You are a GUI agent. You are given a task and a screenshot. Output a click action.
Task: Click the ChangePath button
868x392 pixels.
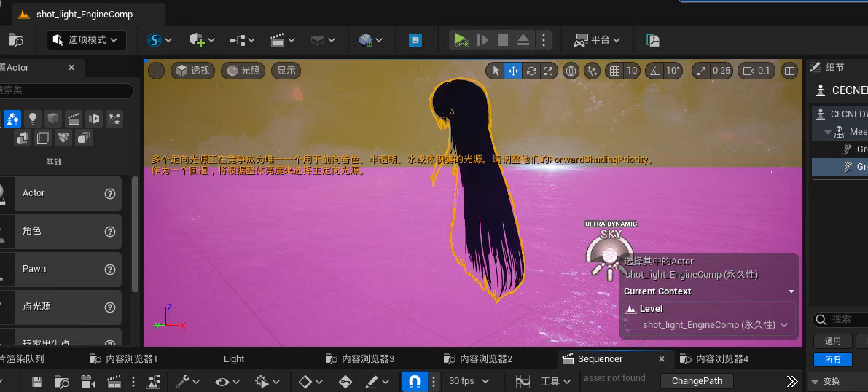(697, 381)
